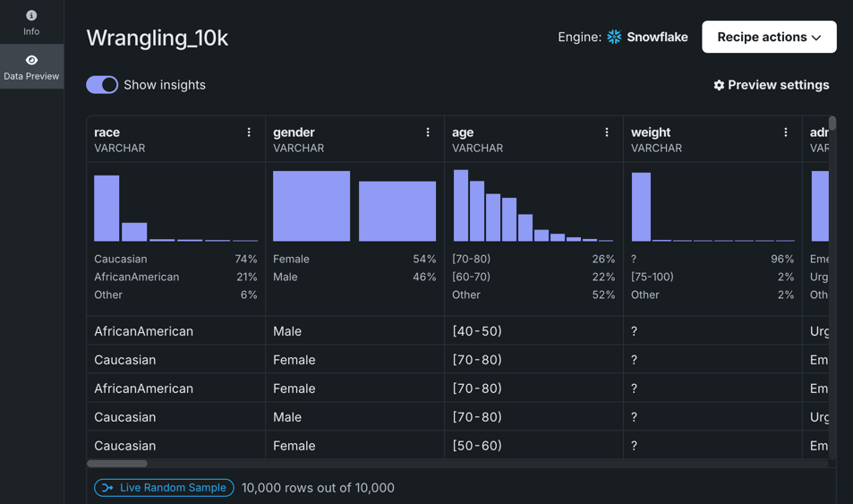Expand the Recipe actions dropdown
The height and width of the screenshot is (504, 853).
pyautogui.click(x=768, y=37)
